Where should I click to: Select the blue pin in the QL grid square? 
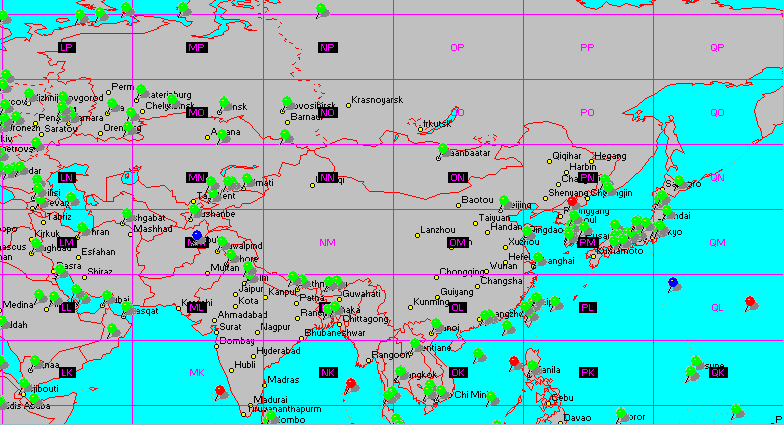(673, 282)
